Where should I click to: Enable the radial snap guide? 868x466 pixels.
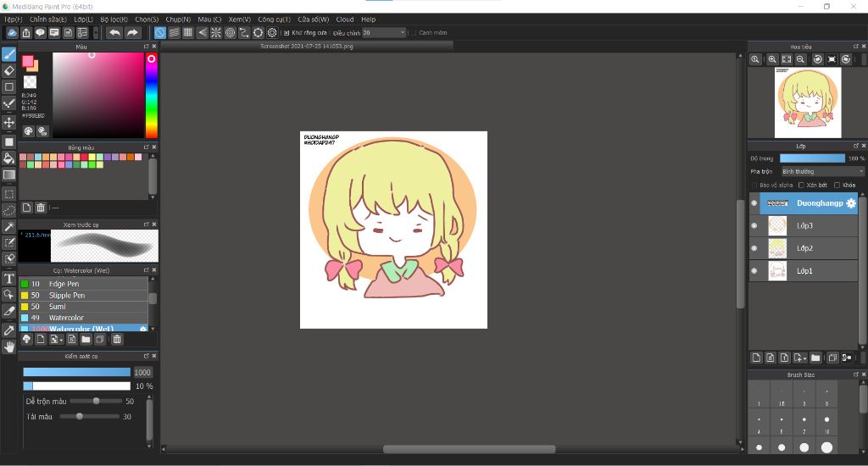point(216,33)
